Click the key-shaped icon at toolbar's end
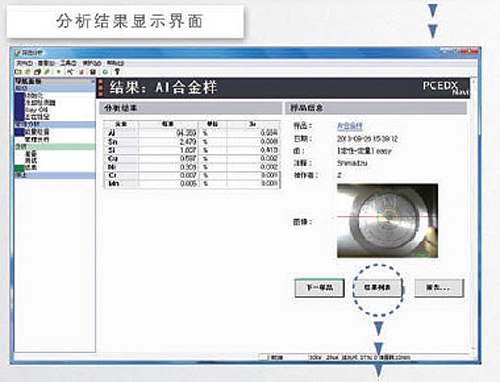 coord(117,71)
